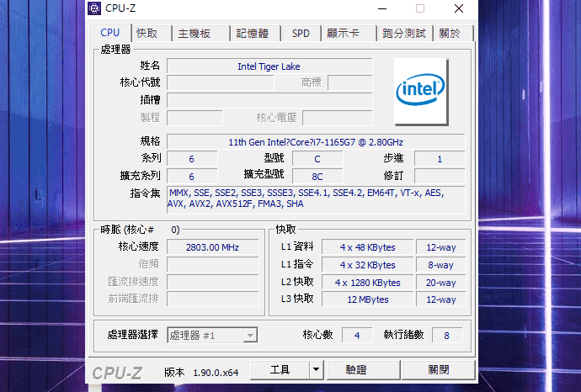
Task: Click the 工具 button
Action: tap(280, 369)
